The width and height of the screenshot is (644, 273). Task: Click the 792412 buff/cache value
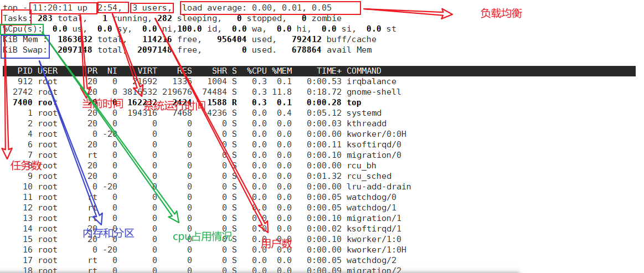(x=306, y=40)
